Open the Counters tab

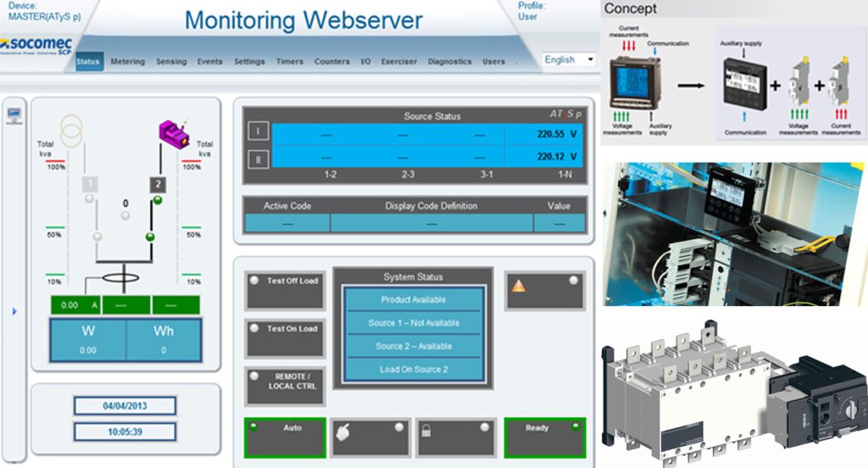332,62
